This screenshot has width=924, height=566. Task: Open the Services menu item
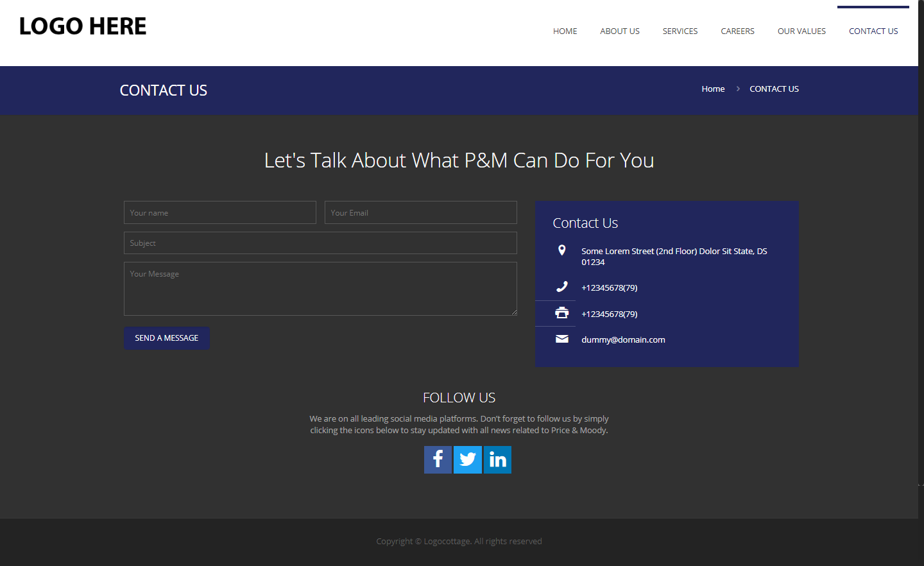[680, 31]
